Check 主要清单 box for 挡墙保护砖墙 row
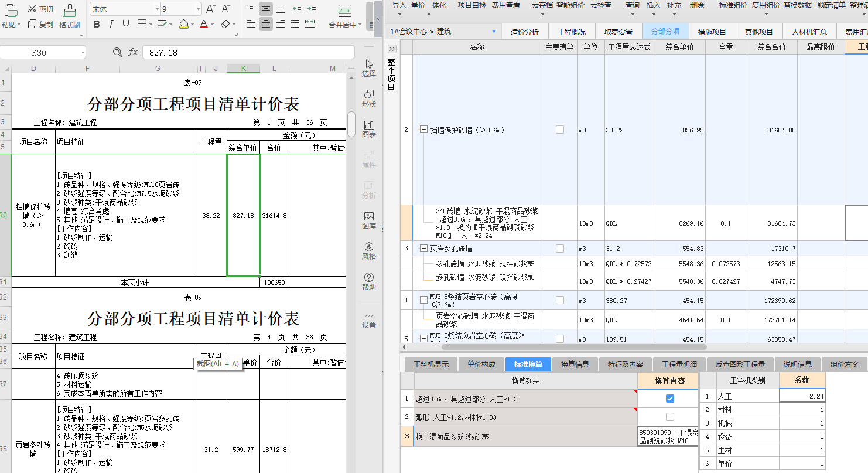Viewport: 868px width, 473px height. (x=559, y=130)
